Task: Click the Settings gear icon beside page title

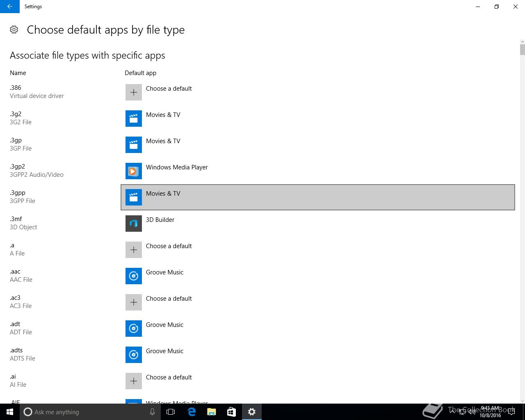Action: point(14,30)
